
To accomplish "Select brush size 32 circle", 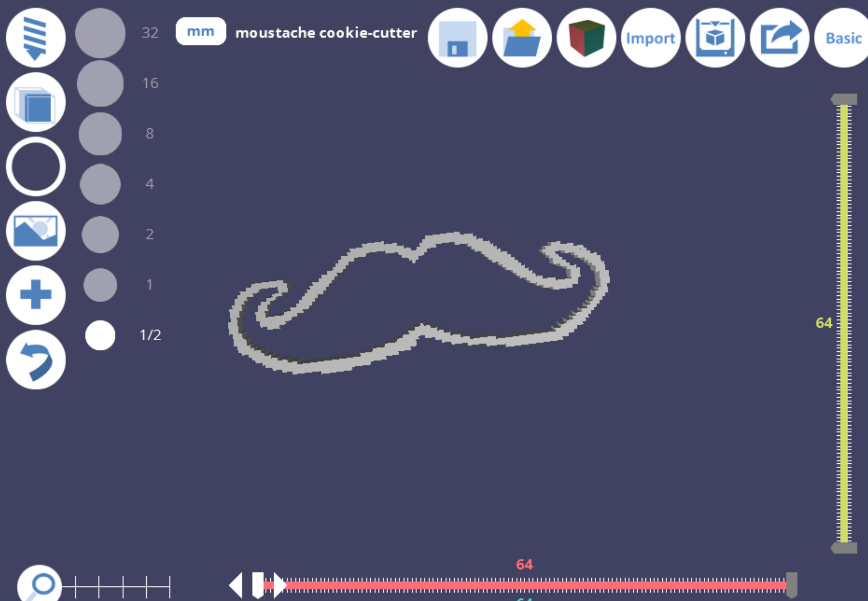I will tap(100, 33).
